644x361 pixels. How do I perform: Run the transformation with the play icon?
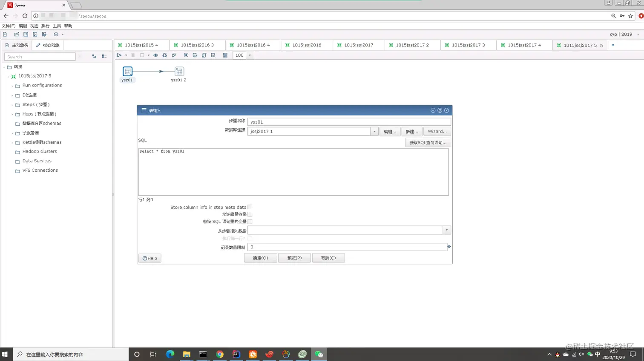[x=119, y=55]
